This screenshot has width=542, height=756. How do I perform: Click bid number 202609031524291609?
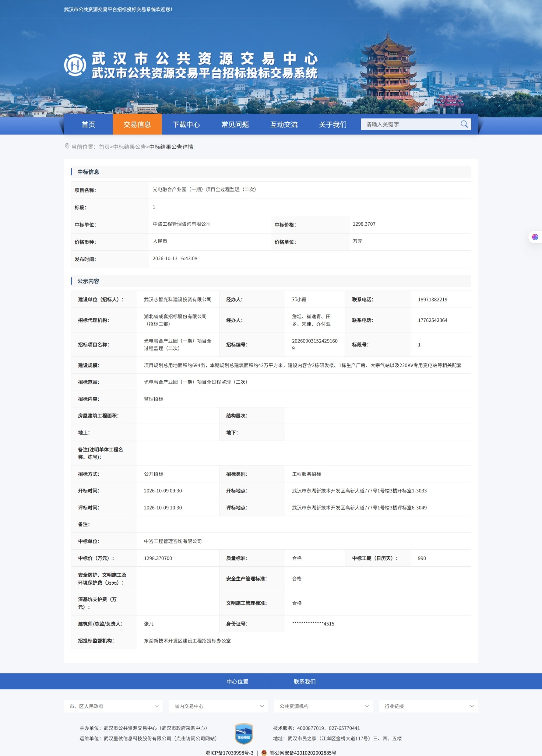point(315,344)
